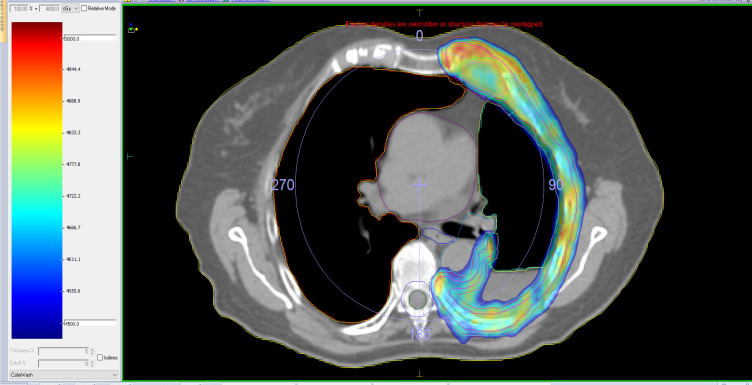Click the 5000.0 maximum dose field
The image size is (752, 385).
coord(89,38)
